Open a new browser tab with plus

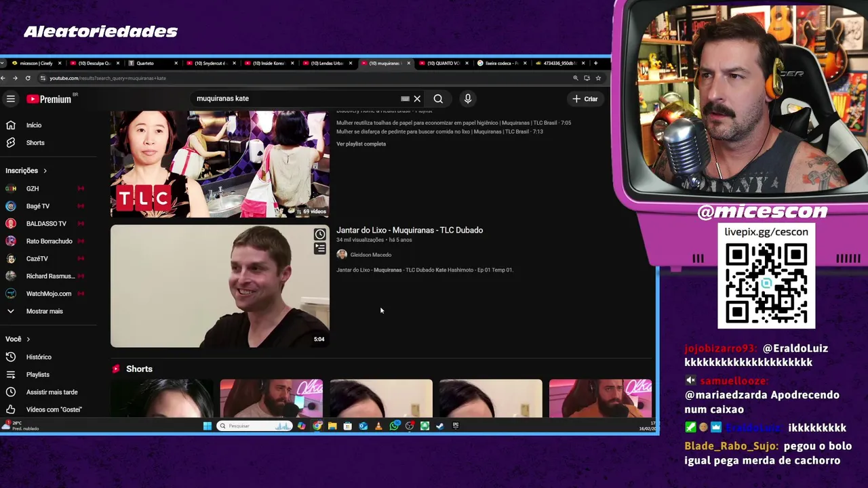pos(595,63)
